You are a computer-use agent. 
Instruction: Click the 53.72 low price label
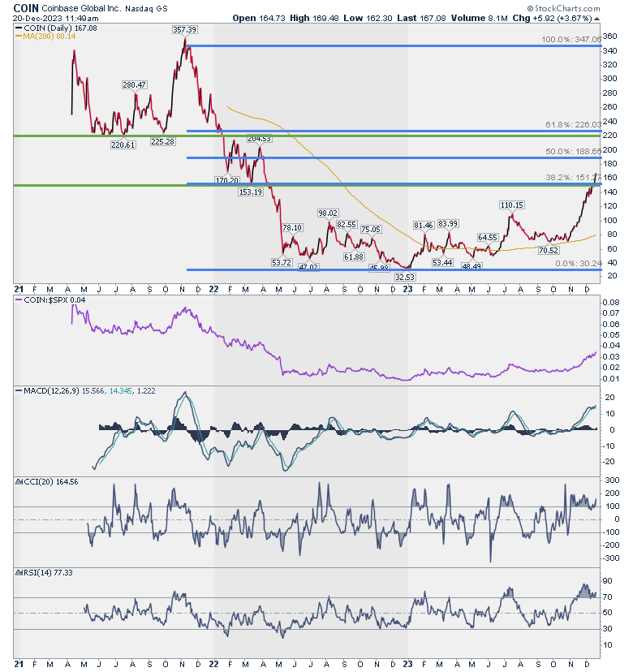tap(282, 262)
